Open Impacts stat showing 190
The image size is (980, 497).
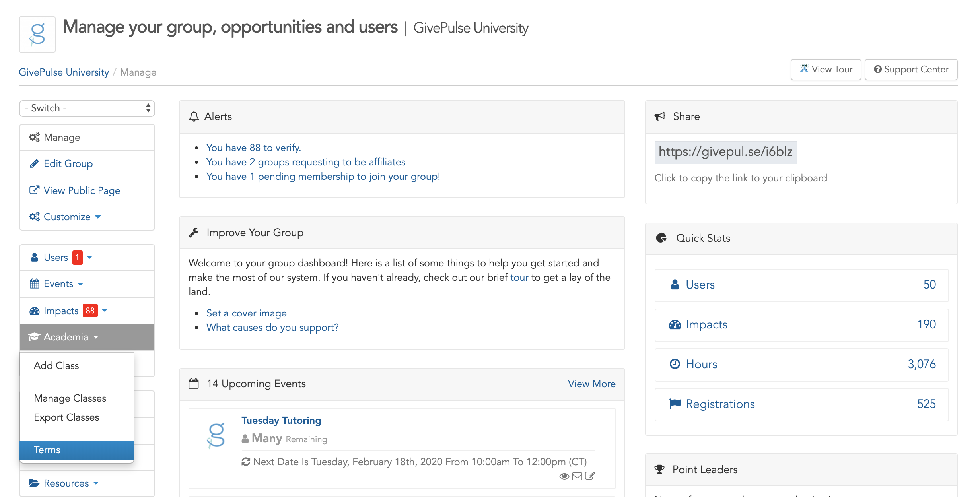coord(801,325)
